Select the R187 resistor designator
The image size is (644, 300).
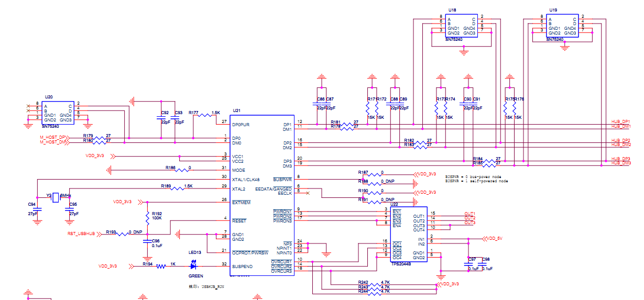tap(363, 172)
